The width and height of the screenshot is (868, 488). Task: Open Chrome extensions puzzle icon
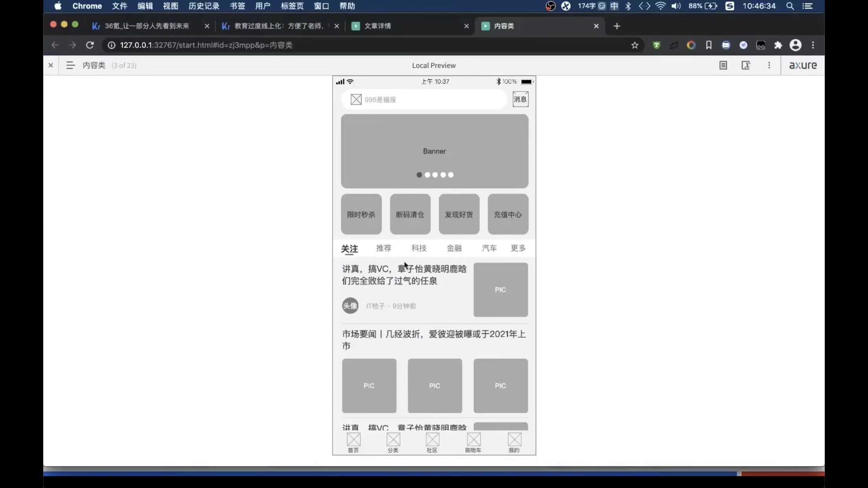(778, 45)
